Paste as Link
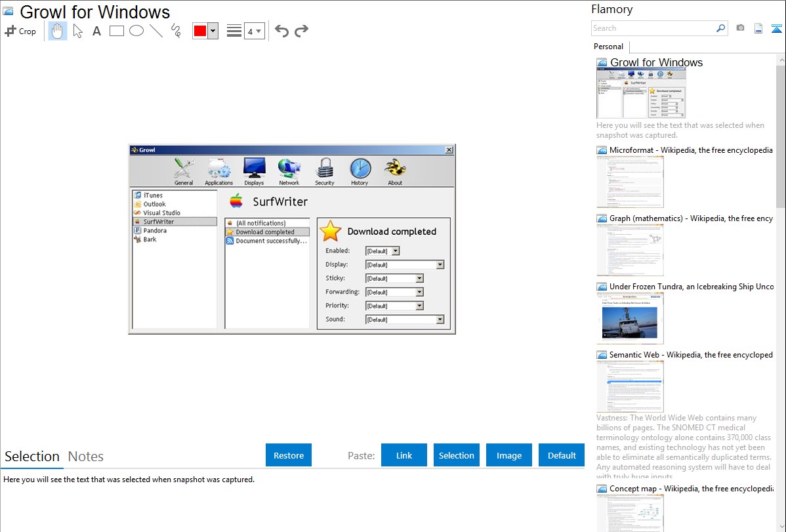This screenshot has height=532, width=786. (x=404, y=455)
